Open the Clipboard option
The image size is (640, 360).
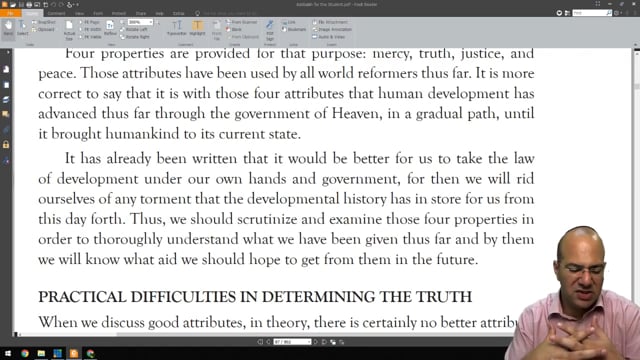pyautogui.click(x=43, y=29)
